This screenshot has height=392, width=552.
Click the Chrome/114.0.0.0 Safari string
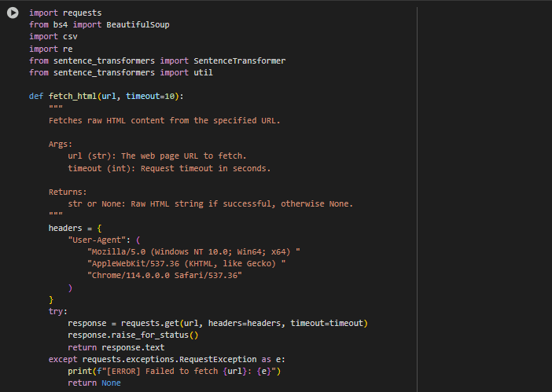pyautogui.click(x=164, y=275)
